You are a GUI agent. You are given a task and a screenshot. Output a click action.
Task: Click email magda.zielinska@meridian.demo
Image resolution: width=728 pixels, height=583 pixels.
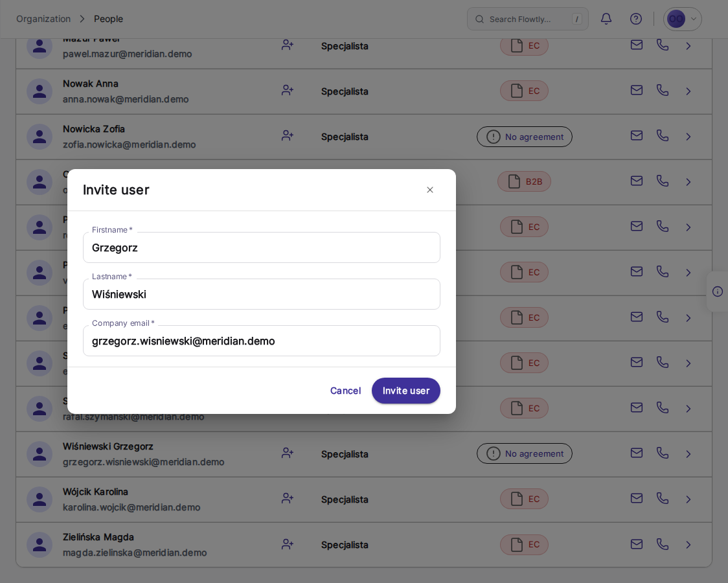click(x=135, y=553)
